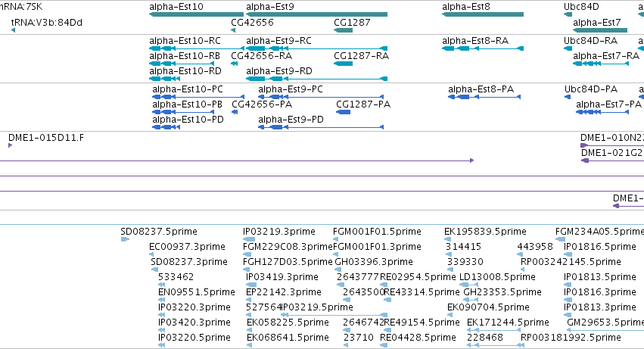Click EST EN09551.5prime
644x349 pixels.
click(196, 292)
